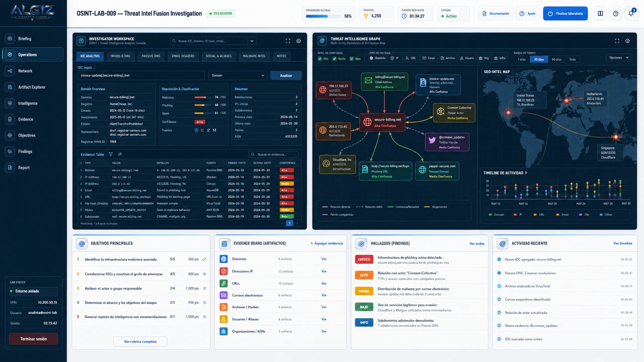Viewport: 644px width, 362px height.
Task: Open the guide book icon in header
Action: coord(600,14)
